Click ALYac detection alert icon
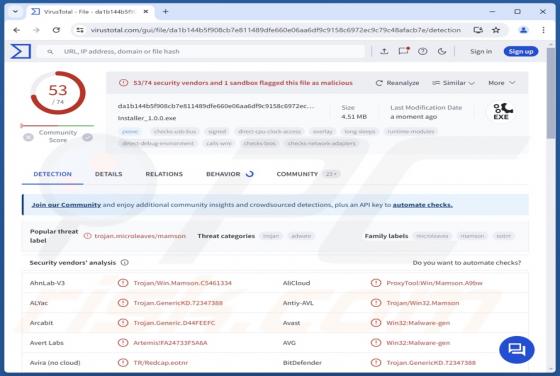The width and height of the screenshot is (560, 376). (123, 303)
